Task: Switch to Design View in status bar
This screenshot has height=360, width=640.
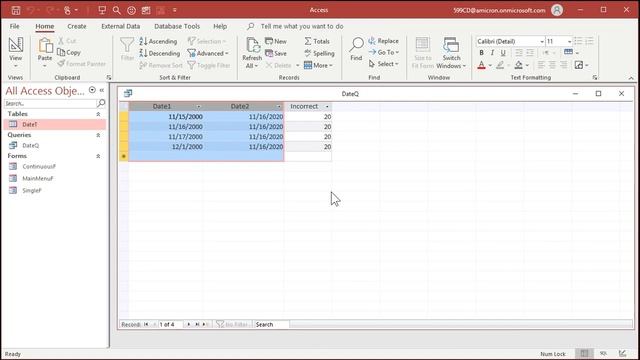Action: click(622, 353)
